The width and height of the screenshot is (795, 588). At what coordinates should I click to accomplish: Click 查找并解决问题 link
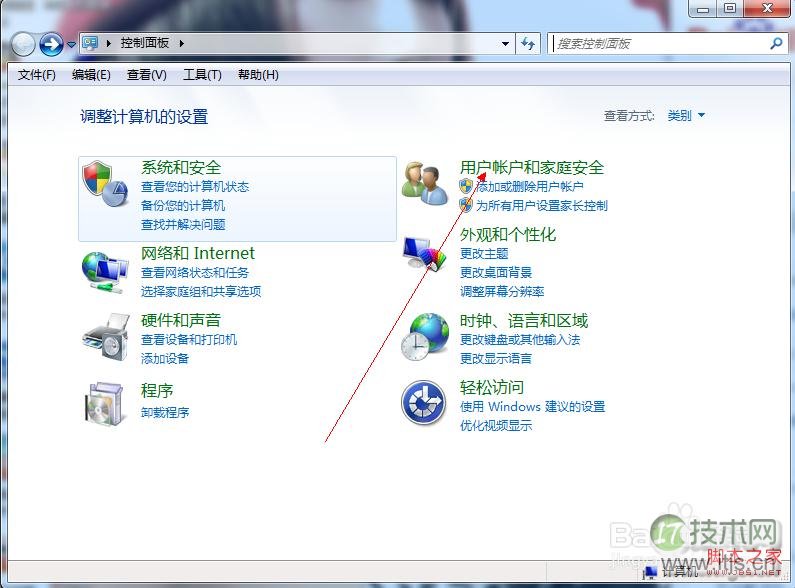(183, 225)
